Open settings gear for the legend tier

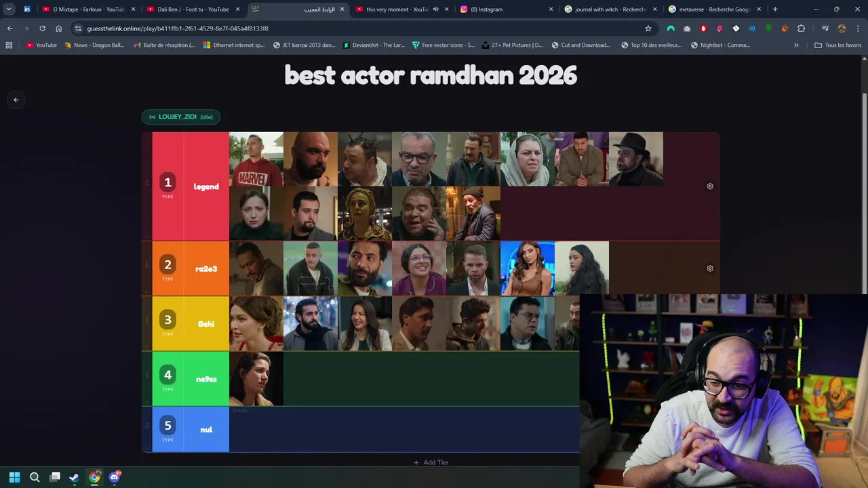pos(710,186)
